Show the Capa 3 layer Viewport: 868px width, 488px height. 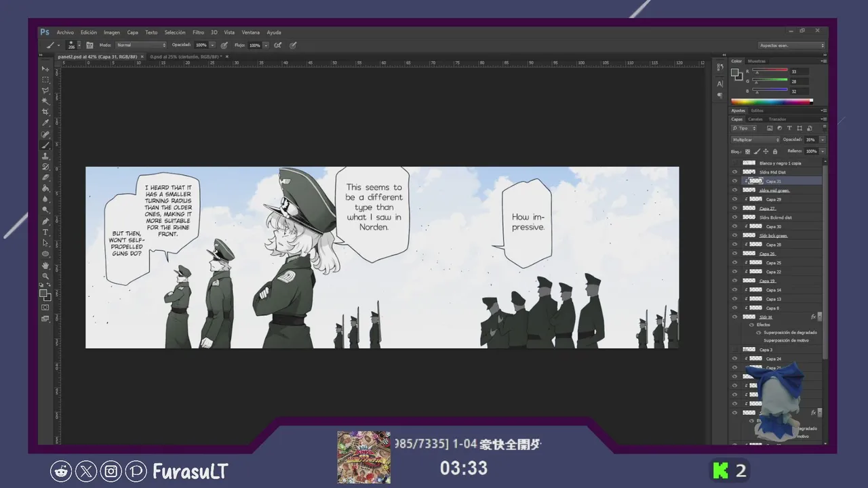[734, 350]
